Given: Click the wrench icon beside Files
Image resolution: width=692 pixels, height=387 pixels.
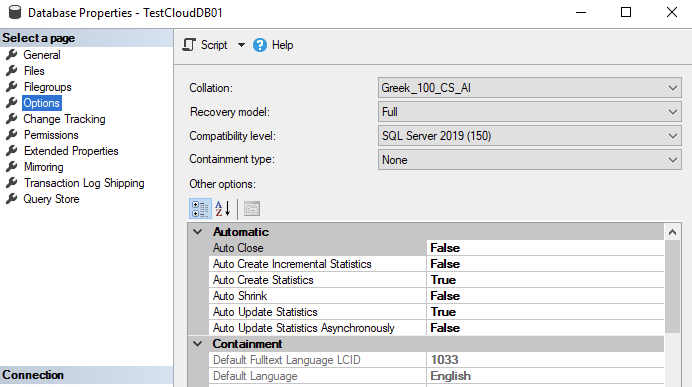Looking at the screenshot, I should (11, 71).
